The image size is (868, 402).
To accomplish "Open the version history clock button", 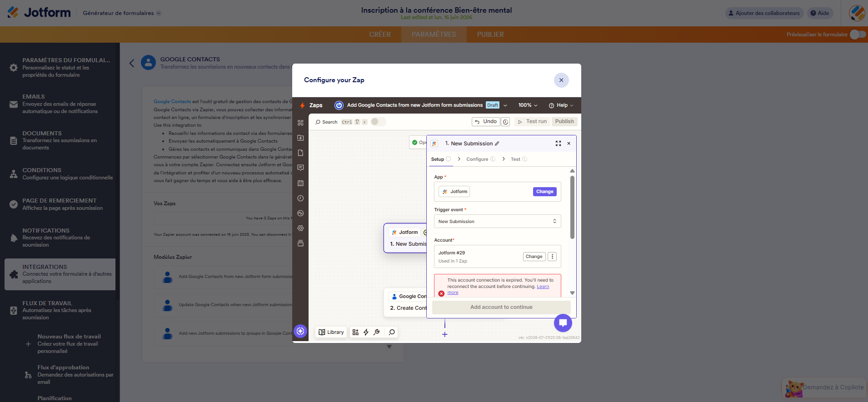I will pos(505,122).
